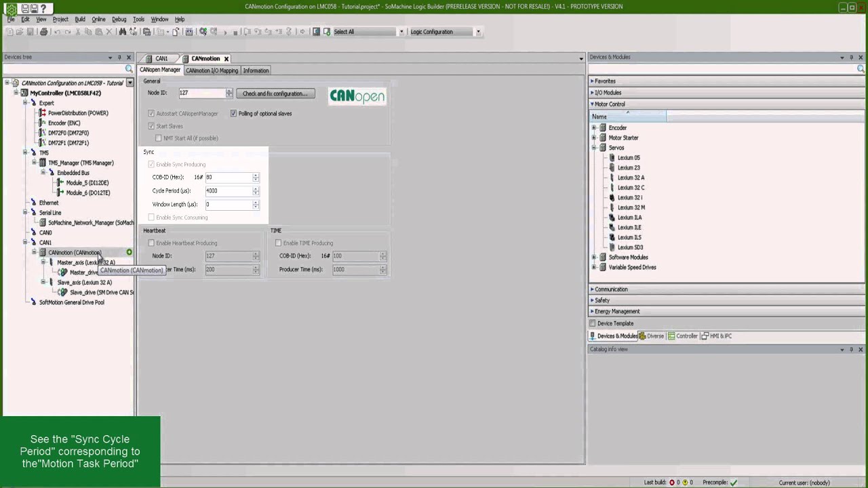Click the SoMachine_Network_Manager node icon

coord(43,223)
